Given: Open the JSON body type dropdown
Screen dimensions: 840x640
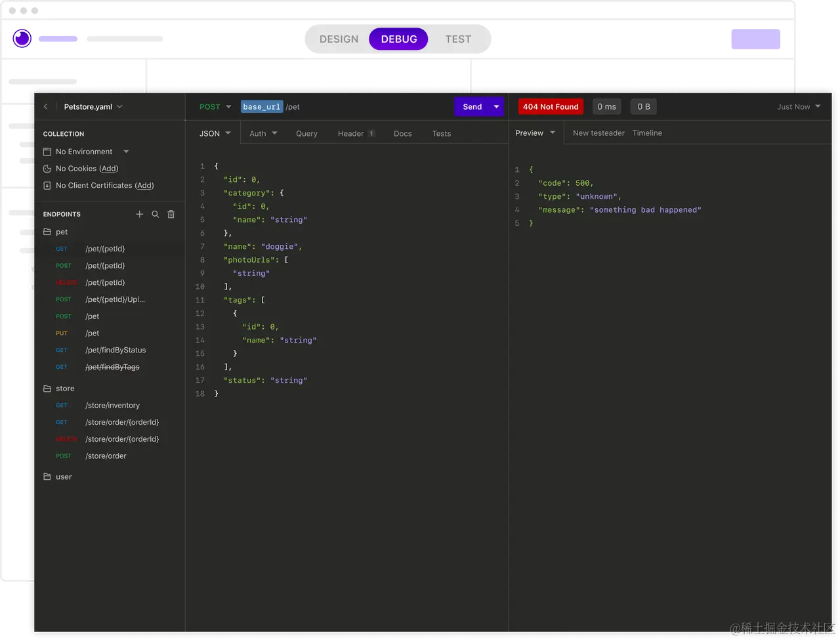Looking at the screenshot, I should (x=215, y=133).
